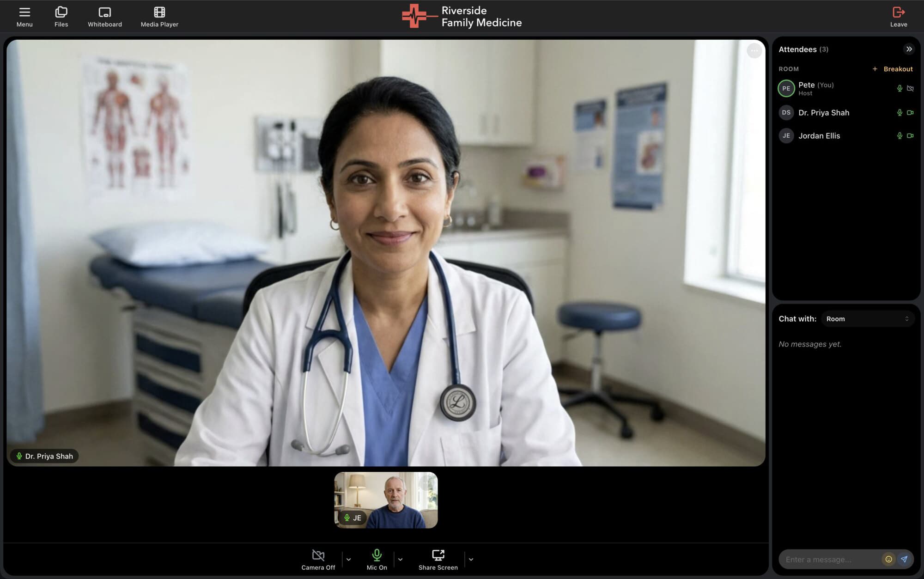The width and height of the screenshot is (924, 579).
Task: Click the DS avatar for Dr. Priya Shah
Action: 786,112
